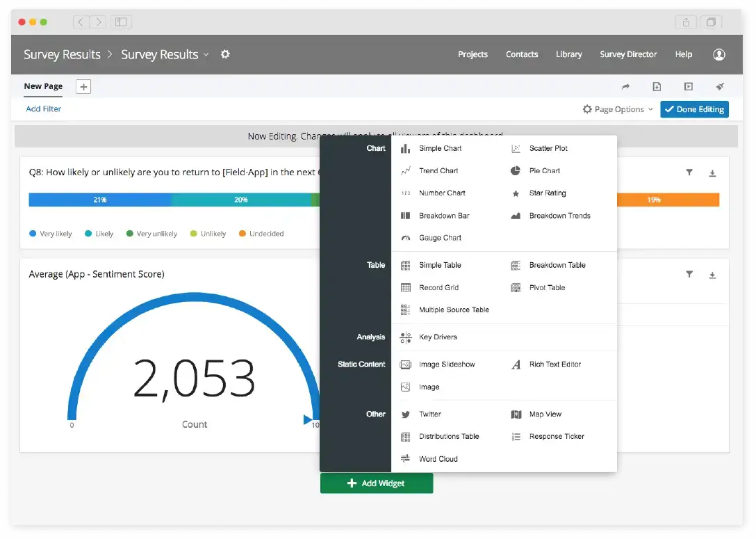This screenshot has height=539, width=756.
Task: Select the Trend Chart line icon
Action: 406,171
